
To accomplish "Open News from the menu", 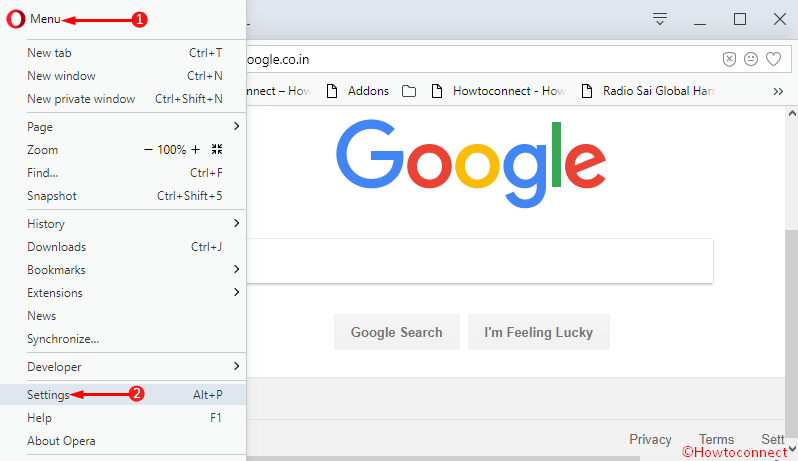I will 123,316.
